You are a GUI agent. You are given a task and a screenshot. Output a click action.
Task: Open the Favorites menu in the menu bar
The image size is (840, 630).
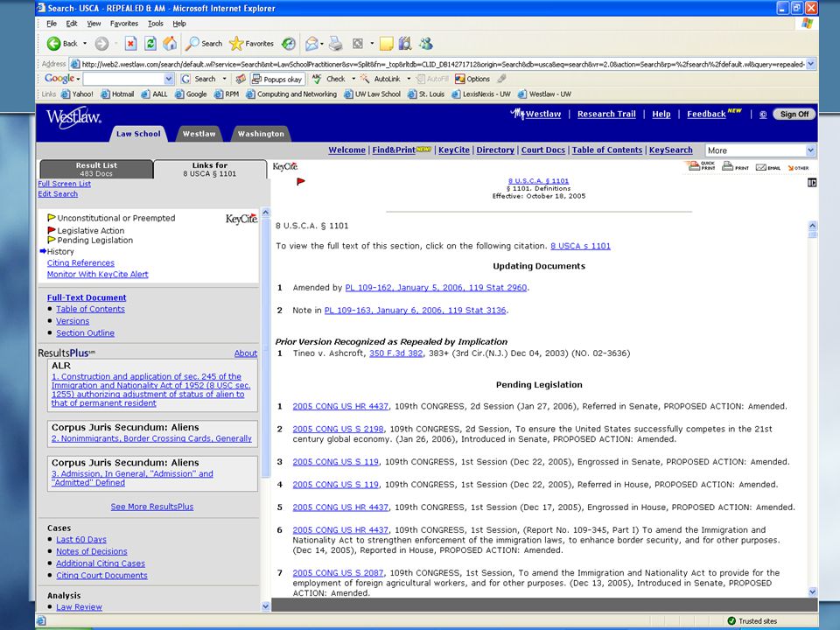pos(123,24)
